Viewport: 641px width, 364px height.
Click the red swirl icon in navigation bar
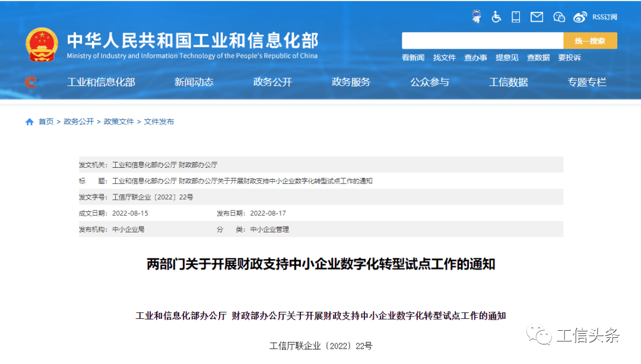click(31, 82)
